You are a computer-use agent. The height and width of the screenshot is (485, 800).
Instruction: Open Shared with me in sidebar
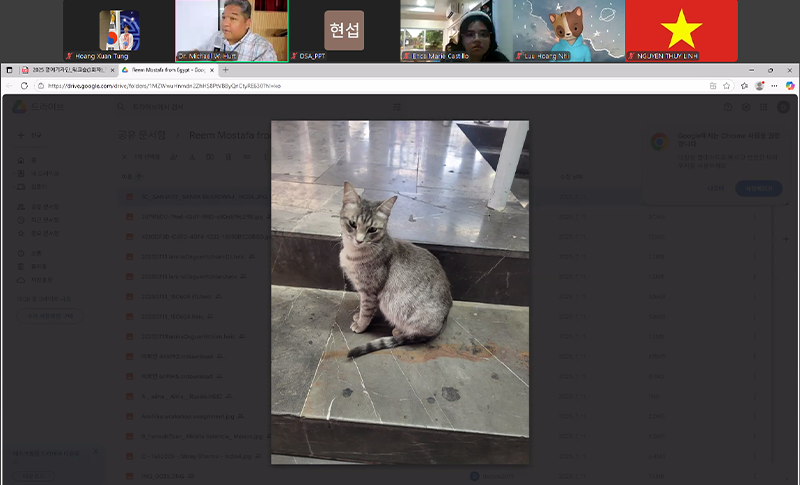[x=38, y=207]
